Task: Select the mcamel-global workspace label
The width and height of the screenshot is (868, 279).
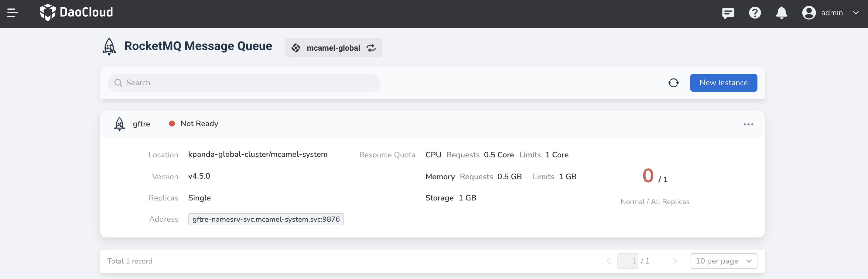Action: (x=333, y=48)
